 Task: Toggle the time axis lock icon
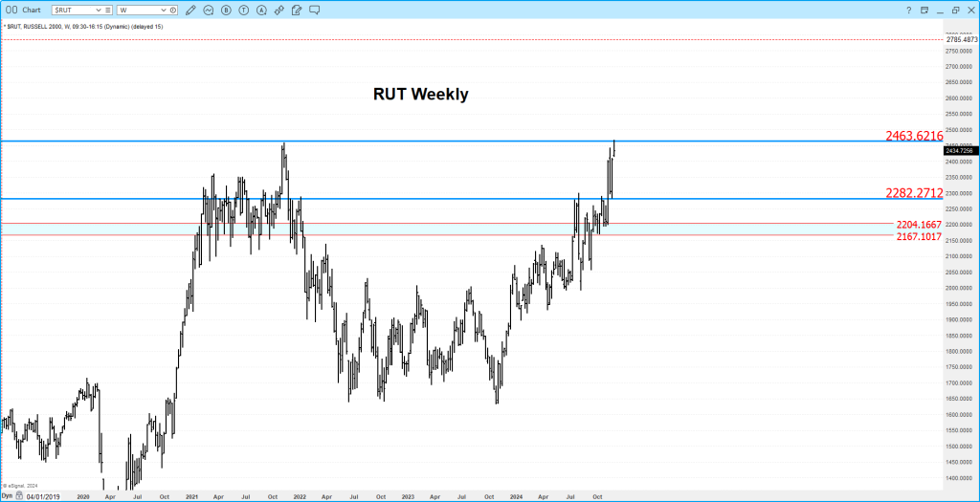pos(18,495)
